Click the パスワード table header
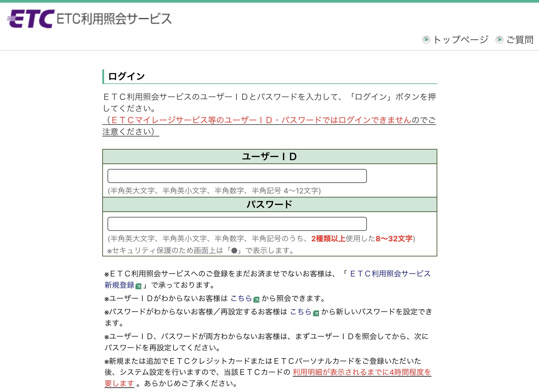Viewport: 539px width, 392px height. coord(269,204)
